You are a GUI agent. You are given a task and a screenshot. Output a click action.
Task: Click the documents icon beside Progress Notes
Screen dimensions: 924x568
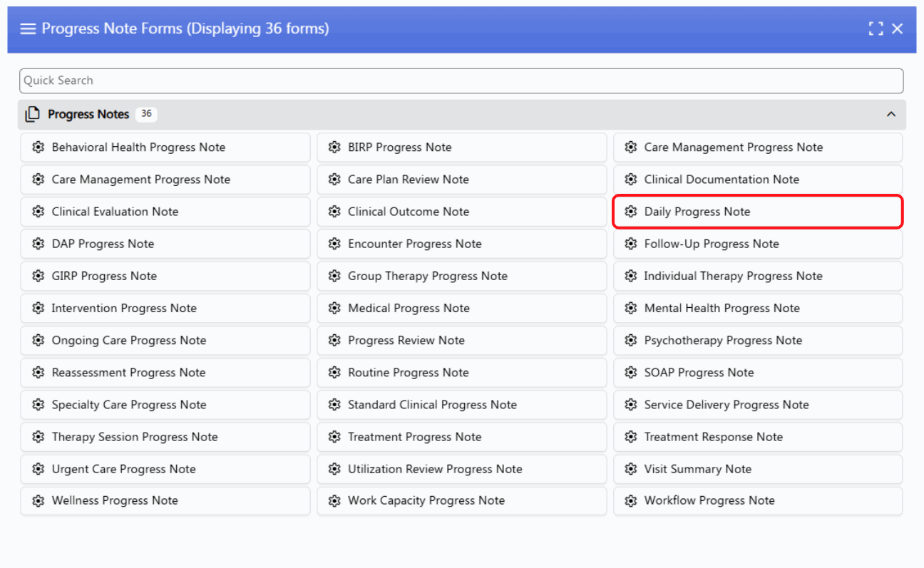click(32, 114)
